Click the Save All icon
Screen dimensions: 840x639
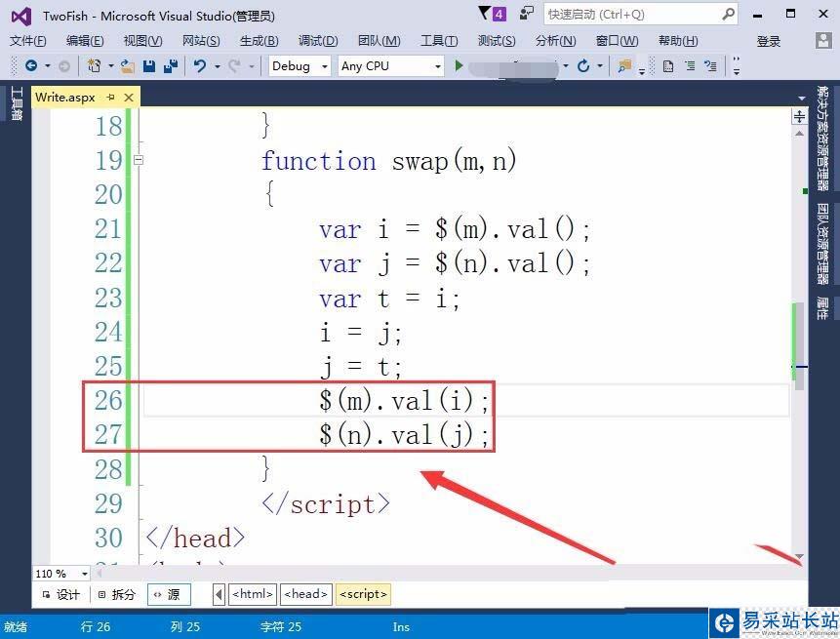click(171, 66)
